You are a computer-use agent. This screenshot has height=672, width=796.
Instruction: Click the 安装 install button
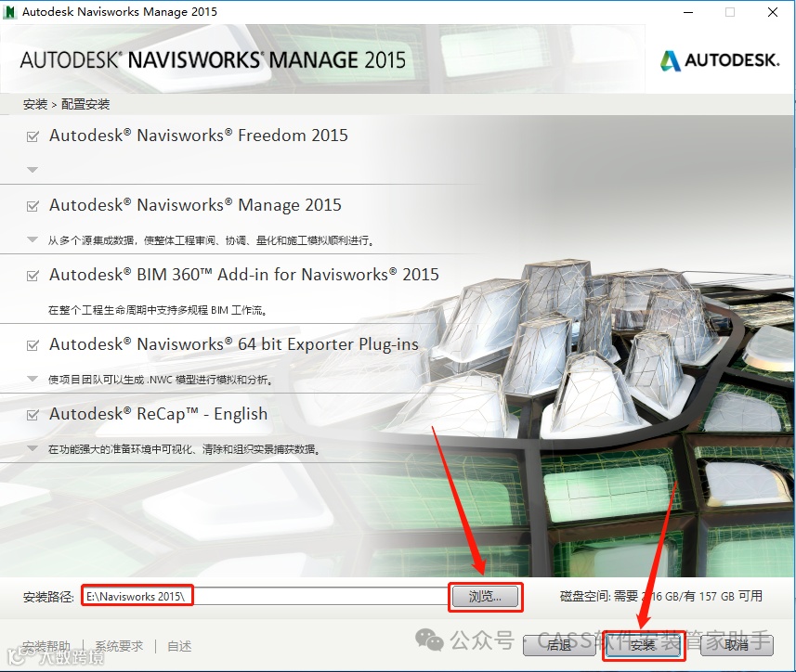pyautogui.click(x=643, y=645)
